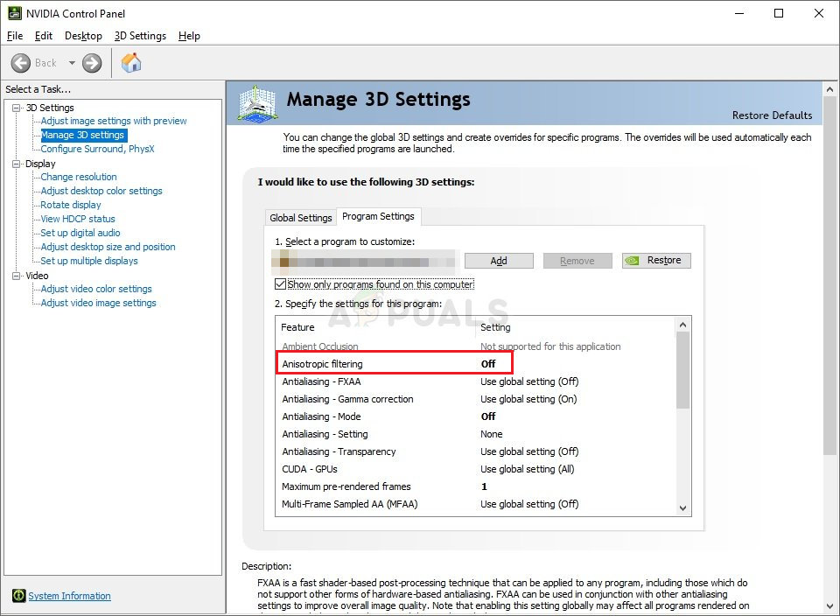Collapse the Display tree node
Screen dimensions: 840x616
click(16, 164)
